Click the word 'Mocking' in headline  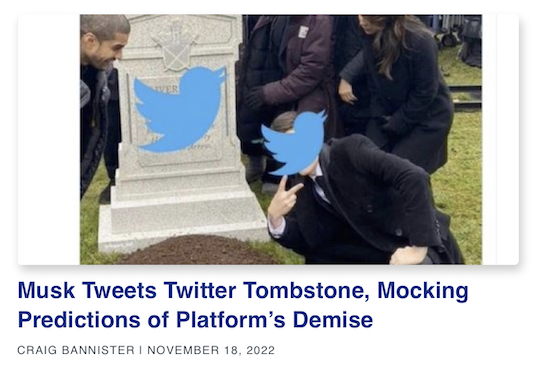pos(423,291)
